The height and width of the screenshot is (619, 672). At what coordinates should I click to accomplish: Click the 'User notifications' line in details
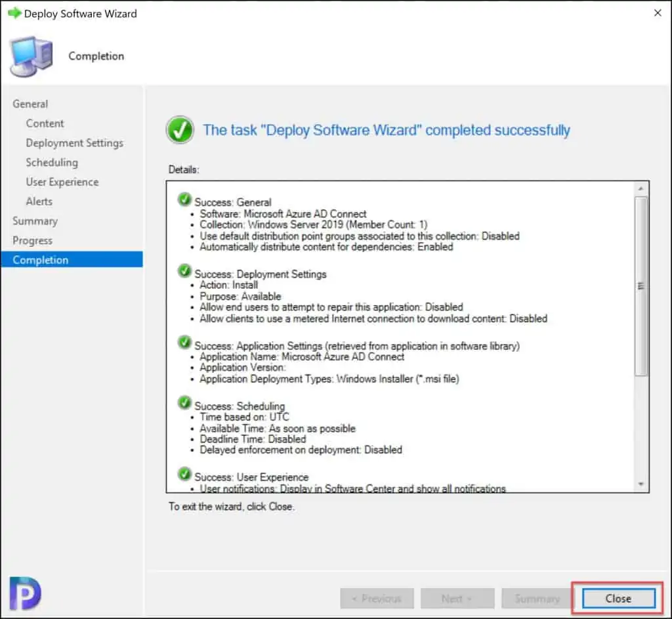click(352, 488)
